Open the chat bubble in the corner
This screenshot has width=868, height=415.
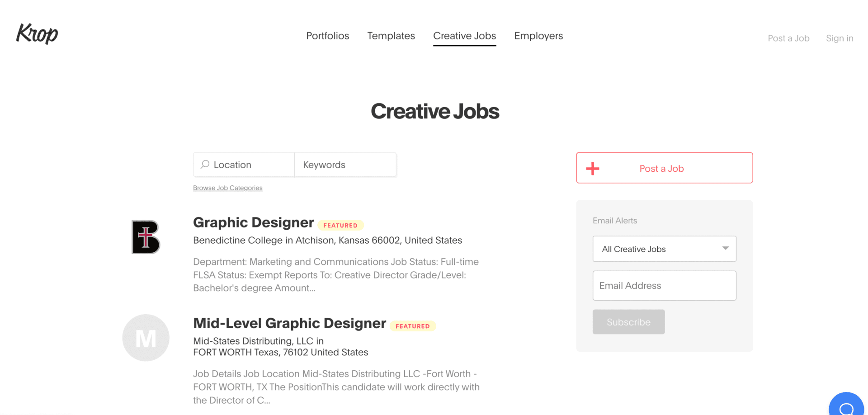tap(846, 406)
